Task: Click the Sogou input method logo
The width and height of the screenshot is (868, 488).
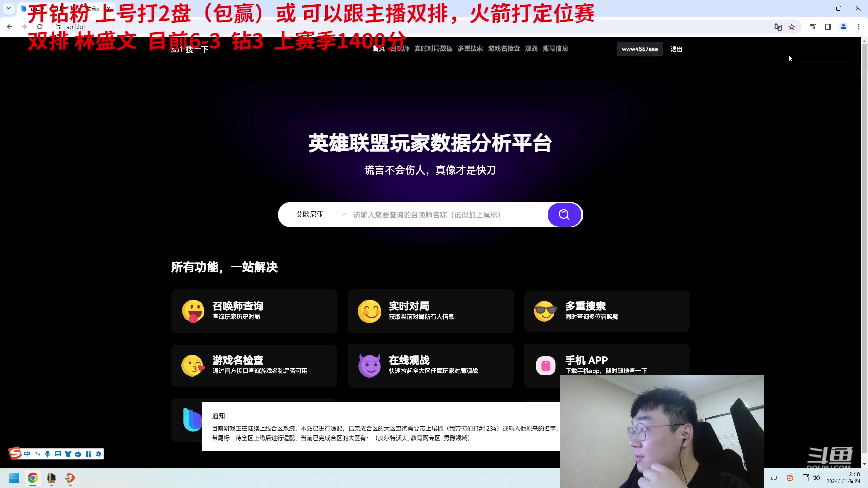Action: tap(15, 453)
